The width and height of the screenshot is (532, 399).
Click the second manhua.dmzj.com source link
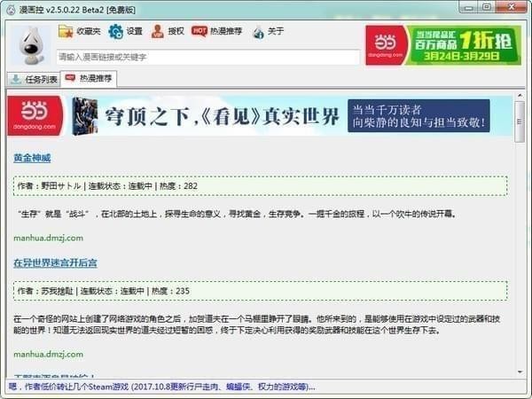click(x=48, y=354)
